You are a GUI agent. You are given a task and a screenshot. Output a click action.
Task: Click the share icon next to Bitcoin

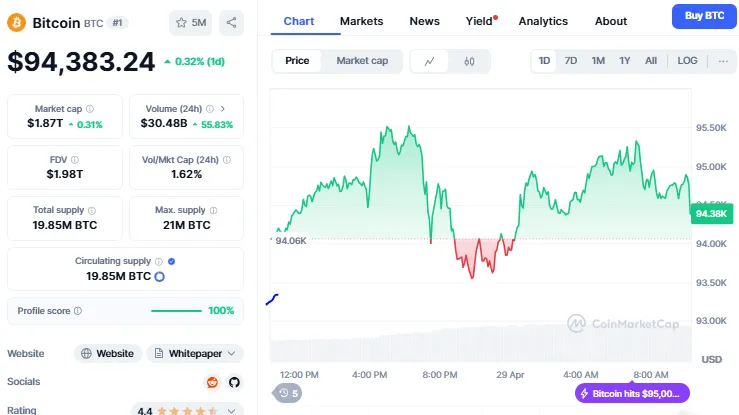[231, 22]
